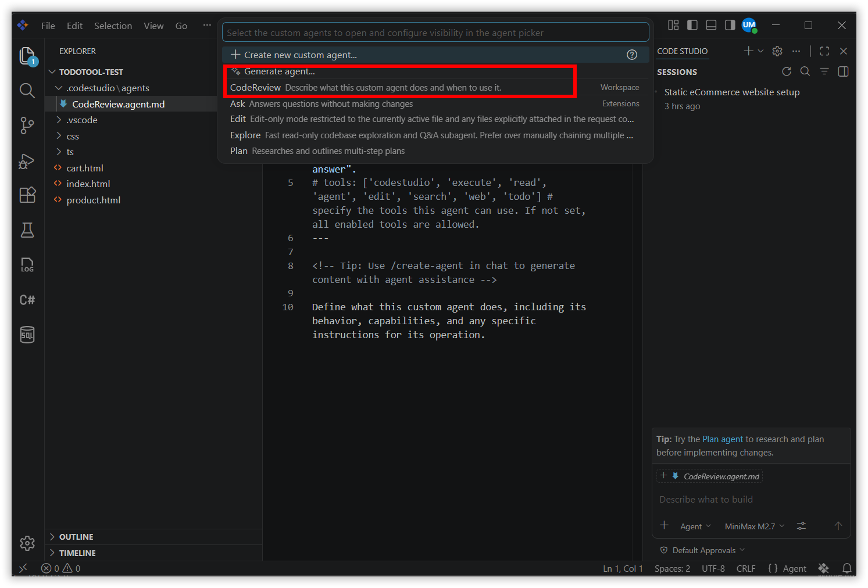Expand the ts folder
The image size is (868, 588).
tap(59, 152)
